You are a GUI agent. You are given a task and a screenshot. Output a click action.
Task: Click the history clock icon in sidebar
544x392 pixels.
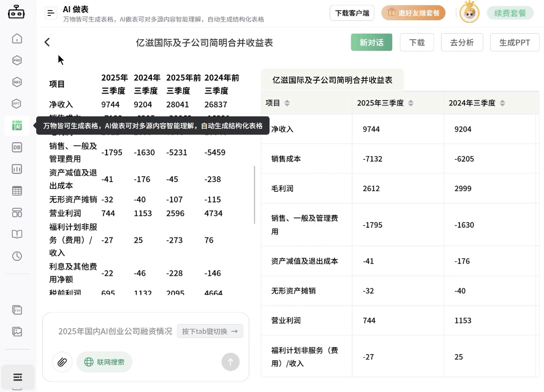(17, 256)
